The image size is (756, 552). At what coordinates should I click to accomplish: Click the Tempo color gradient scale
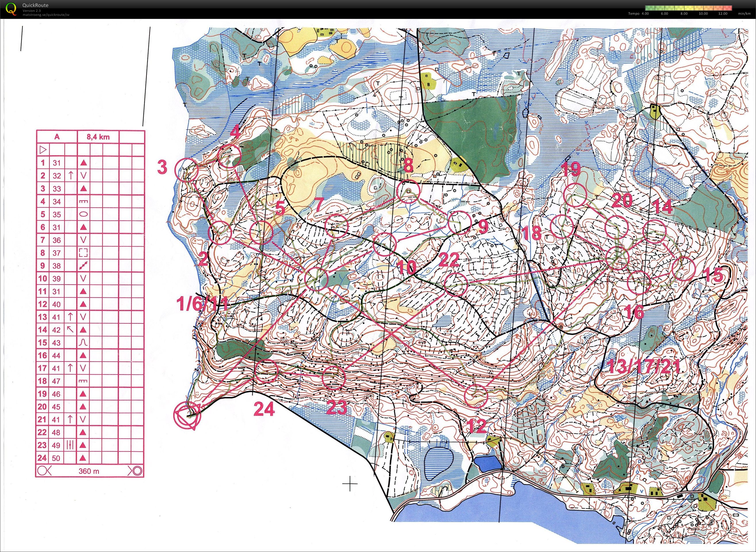point(688,8)
